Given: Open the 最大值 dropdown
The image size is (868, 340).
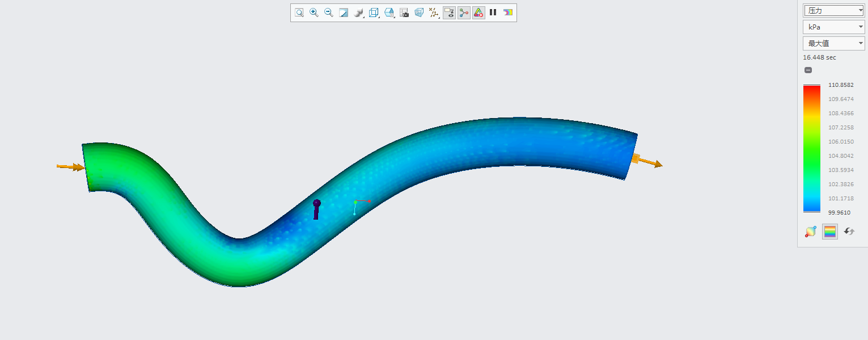Looking at the screenshot, I should coord(833,43).
